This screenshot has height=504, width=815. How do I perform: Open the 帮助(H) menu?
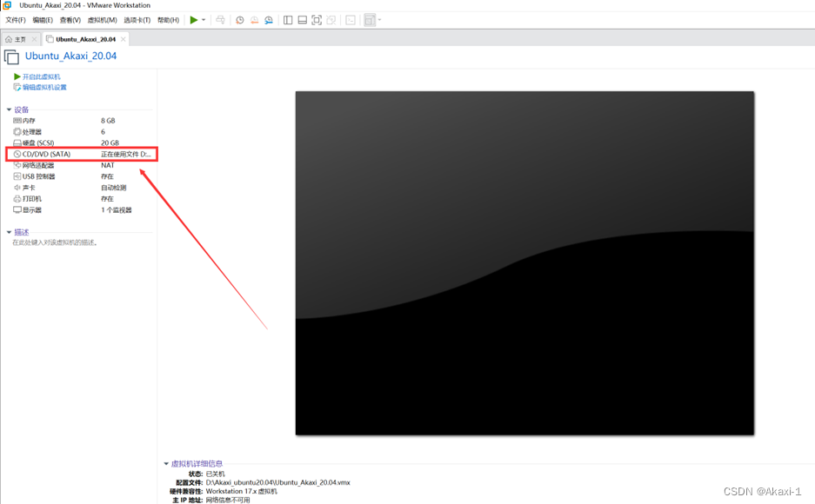tap(169, 20)
